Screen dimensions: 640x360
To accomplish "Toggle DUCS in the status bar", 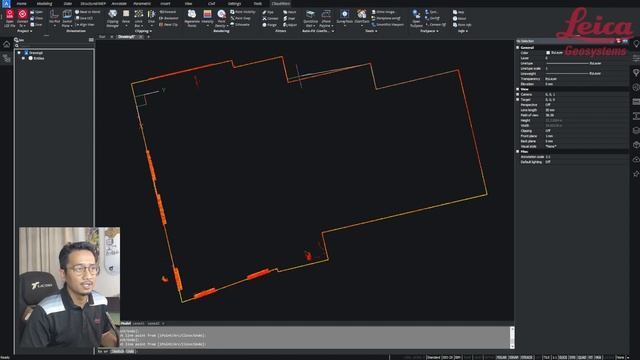I will (x=563, y=357).
